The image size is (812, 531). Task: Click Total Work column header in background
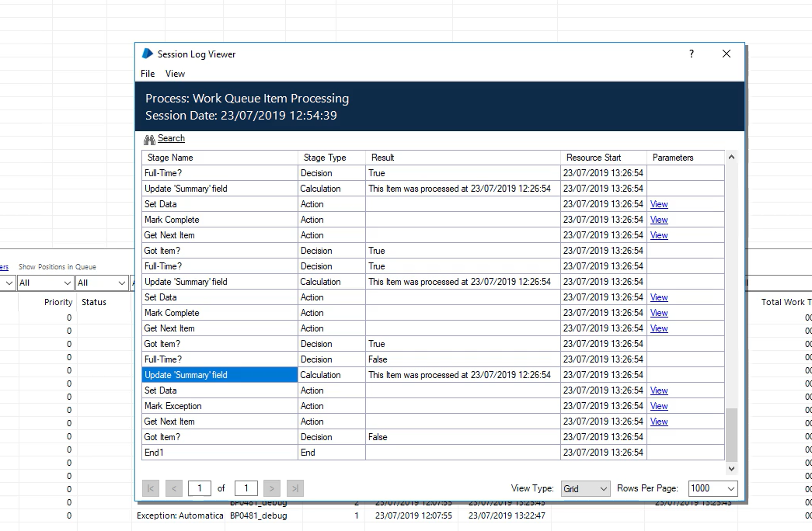point(786,302)
